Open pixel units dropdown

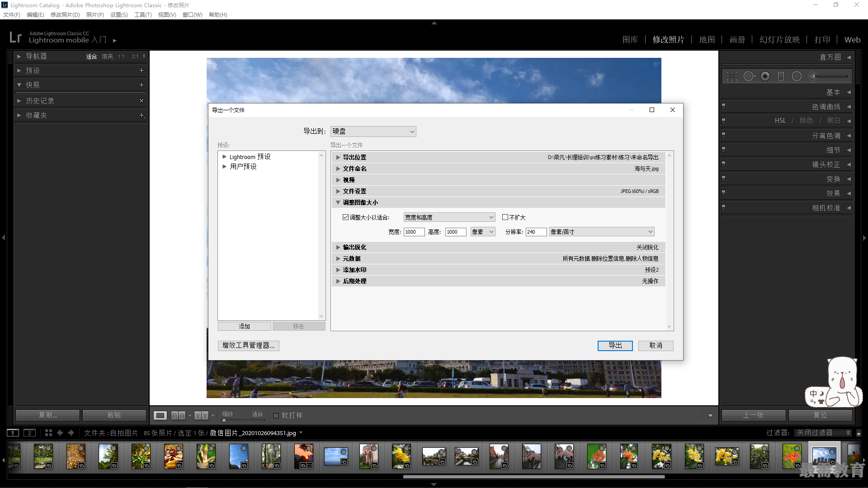[x=483, y=232]
